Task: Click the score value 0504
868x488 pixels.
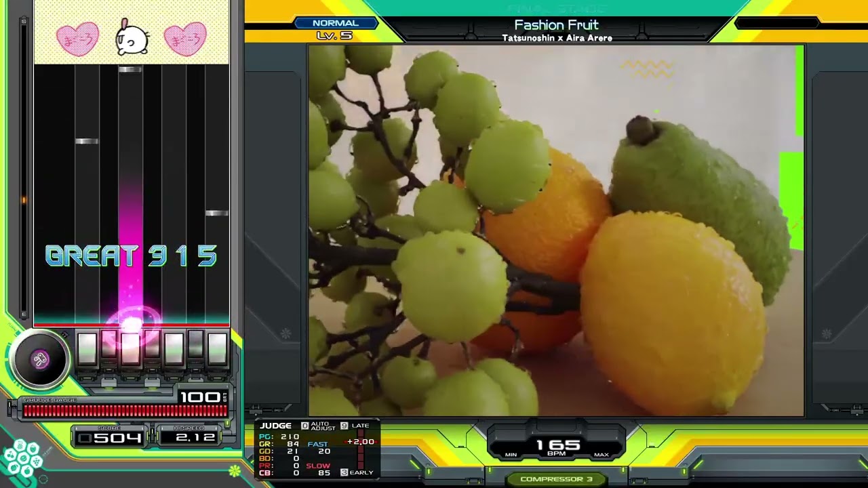Action: pyautogui.click(x=109, y=438)
